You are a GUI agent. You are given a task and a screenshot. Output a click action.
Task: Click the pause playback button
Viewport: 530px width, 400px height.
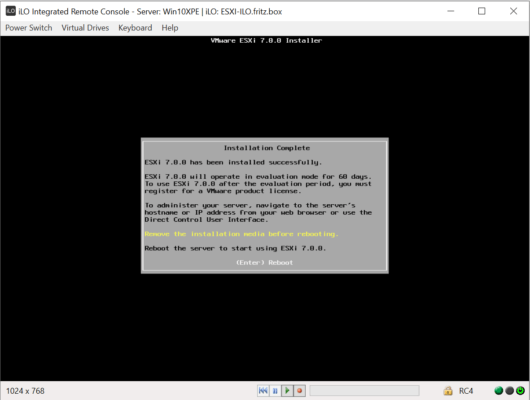click(275, 391)
